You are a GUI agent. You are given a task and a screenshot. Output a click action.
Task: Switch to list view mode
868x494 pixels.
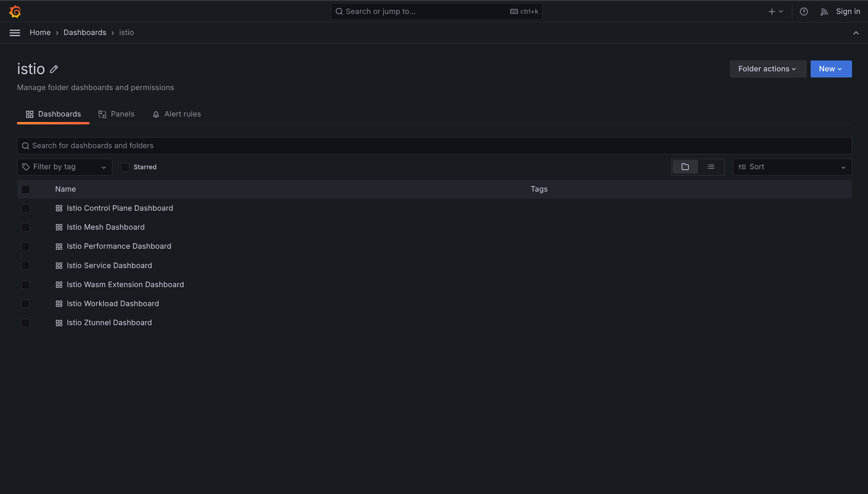tap(711, 167)
